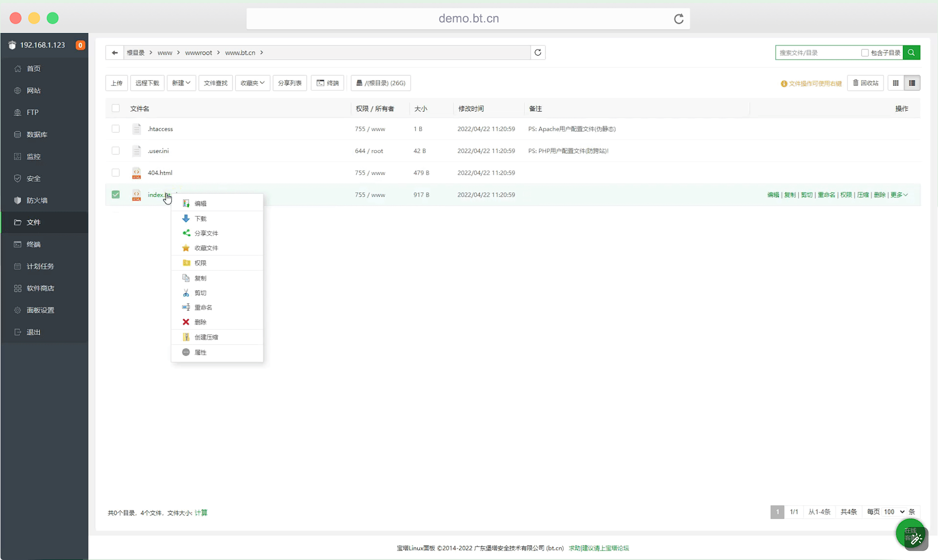Click the 上传 upload button
This screenshot has height=560, width=938.
coord(117,83)
